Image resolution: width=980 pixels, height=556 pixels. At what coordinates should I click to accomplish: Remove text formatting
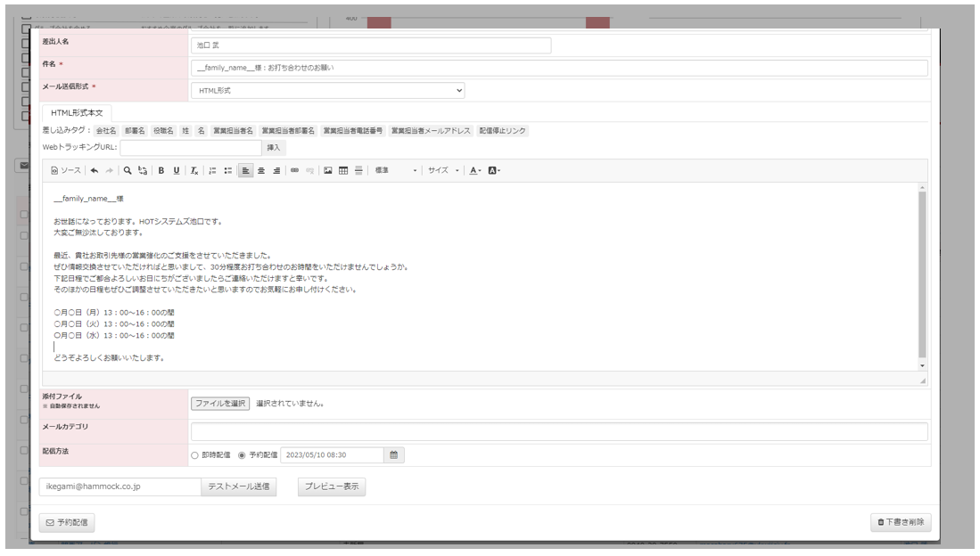tap(194, 170)
